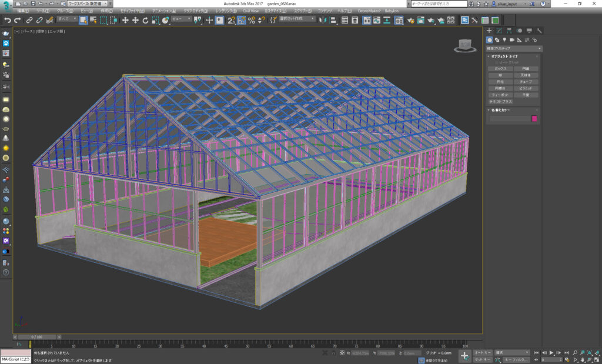Show the Lights category in Create panel
This screenshot has width=602, height=364.
[x=504, y=39]
